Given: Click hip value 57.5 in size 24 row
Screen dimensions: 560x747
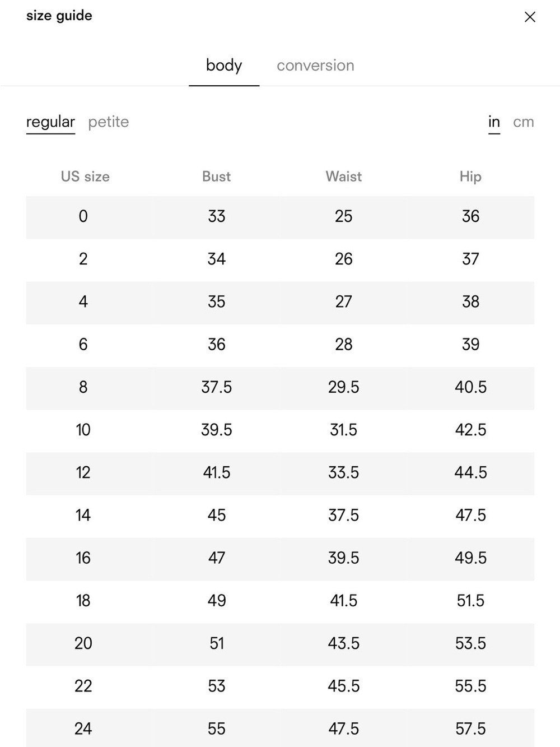Looking at the screenshot, I should [470, 729].
